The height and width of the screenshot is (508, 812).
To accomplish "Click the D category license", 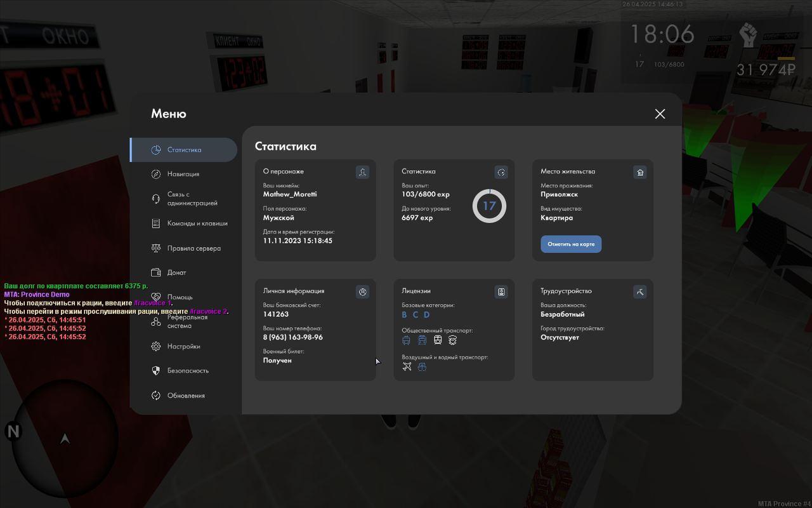I will point(427,315).
